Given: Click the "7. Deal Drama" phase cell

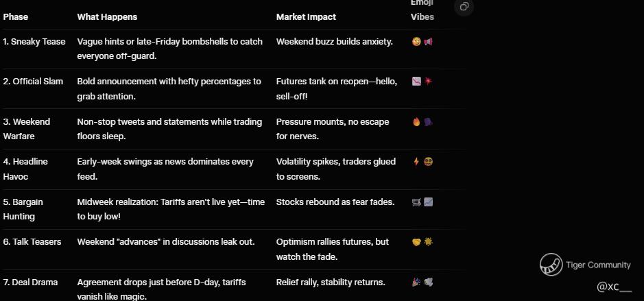Looking at the screenshot, I should pyautogui.click(x=30, y=282).
